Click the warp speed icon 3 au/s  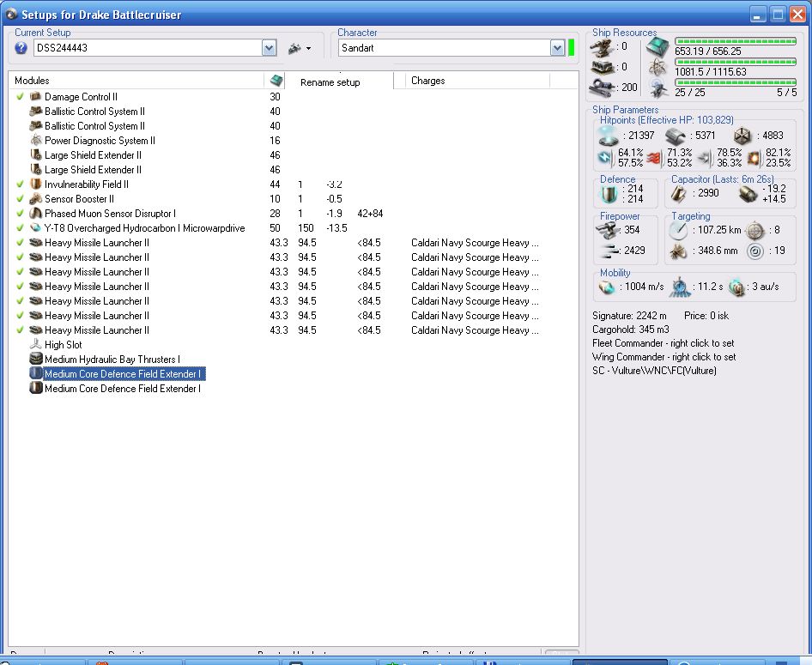pos(736,287)
